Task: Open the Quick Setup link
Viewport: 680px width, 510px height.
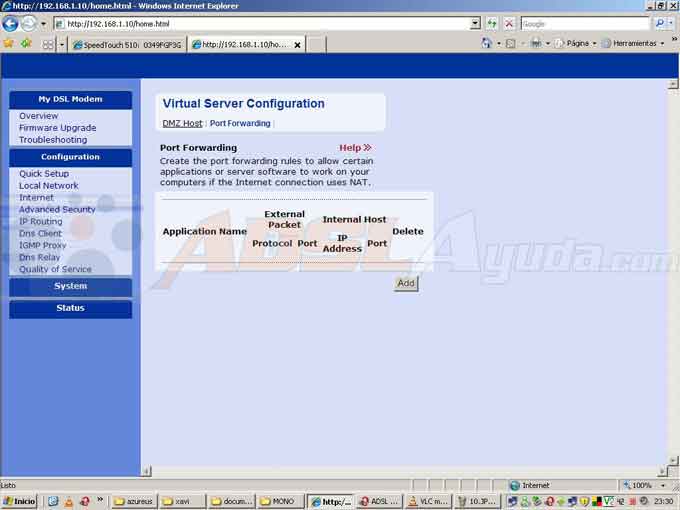Action: [x=44, y=173]
